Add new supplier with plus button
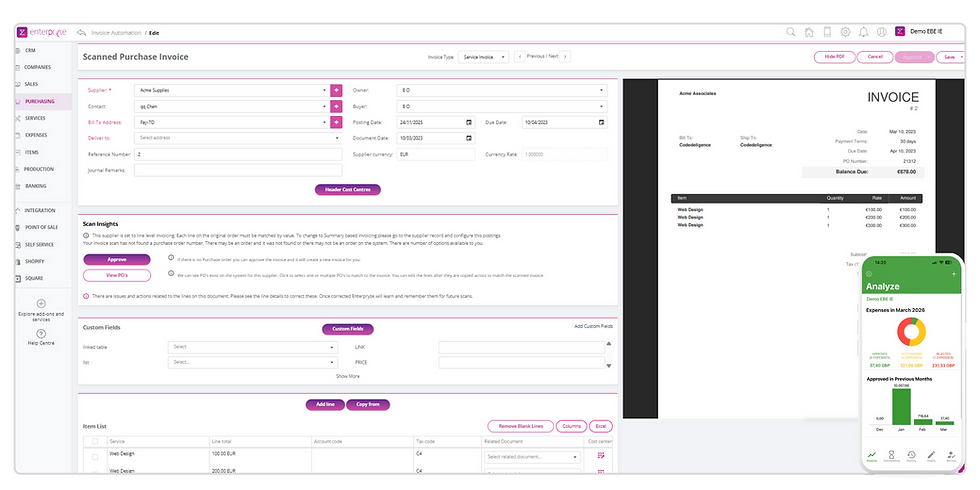The height and width of the screenshot is (490, 980). pyautogui.click(x=336, y=90)
